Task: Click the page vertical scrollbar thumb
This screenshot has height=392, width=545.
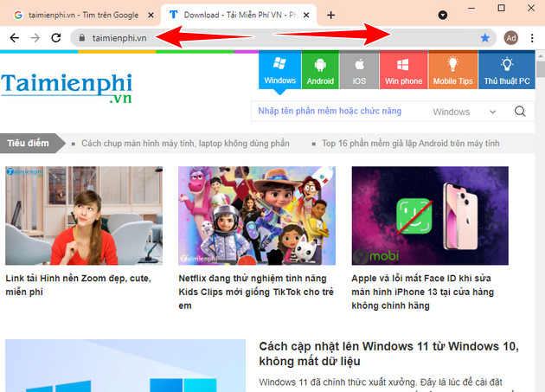Action: (541, 69)
